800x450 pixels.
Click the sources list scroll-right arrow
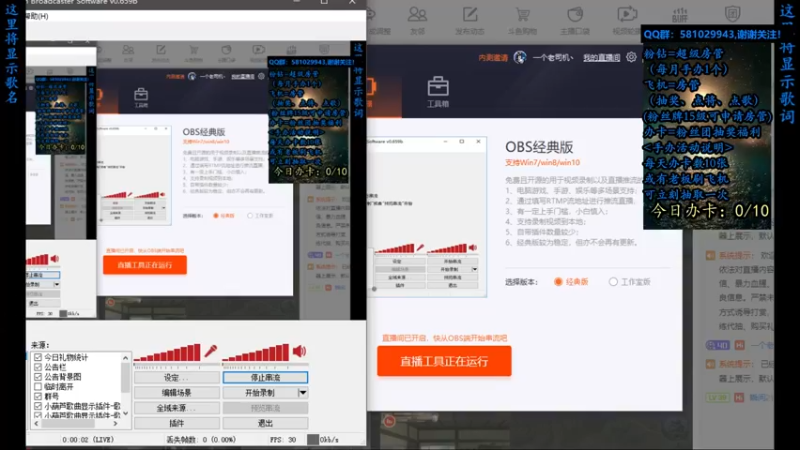coord(116,423)
